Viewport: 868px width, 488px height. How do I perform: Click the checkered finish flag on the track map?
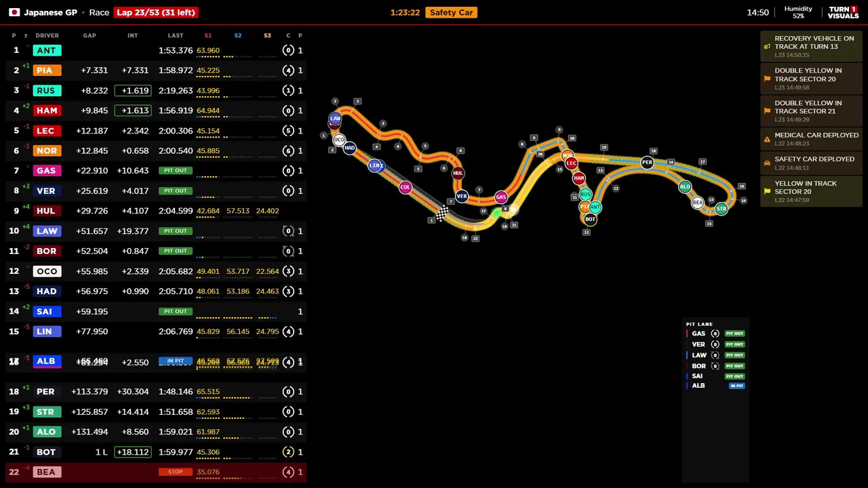pyautogui.click(x=442, y=213)
